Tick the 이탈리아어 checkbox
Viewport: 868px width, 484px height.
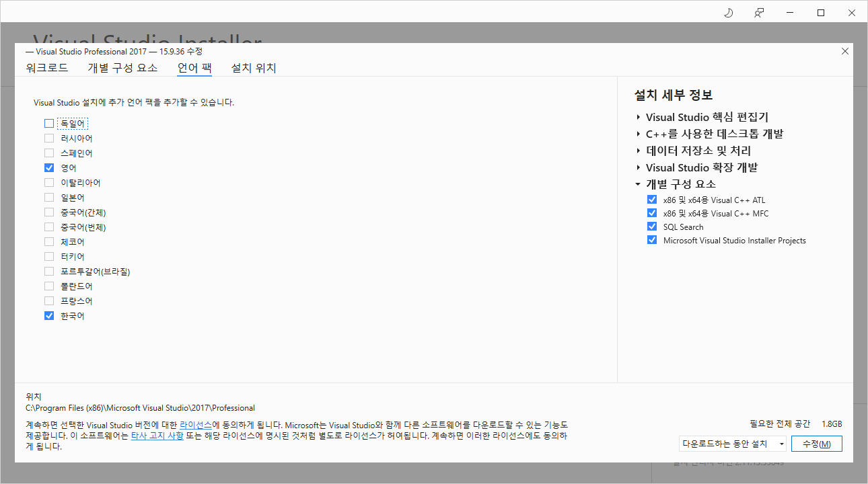(49, 183)
